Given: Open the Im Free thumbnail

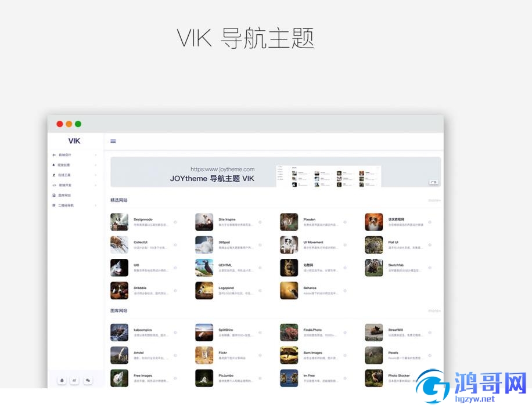Looking at the screenshot, I should tap(289, 378).
